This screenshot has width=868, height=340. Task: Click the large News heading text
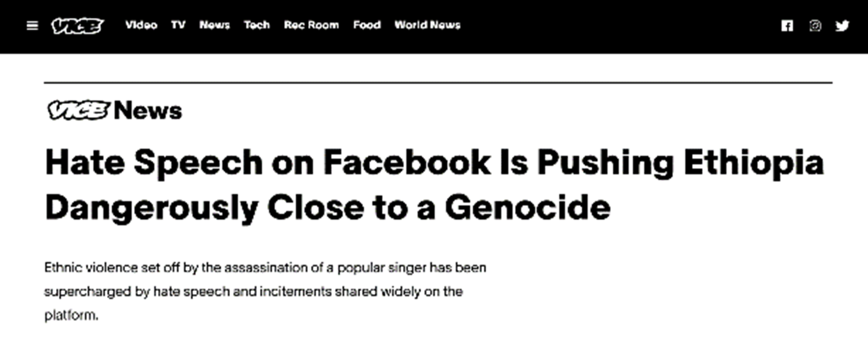[x=148, y=110]
